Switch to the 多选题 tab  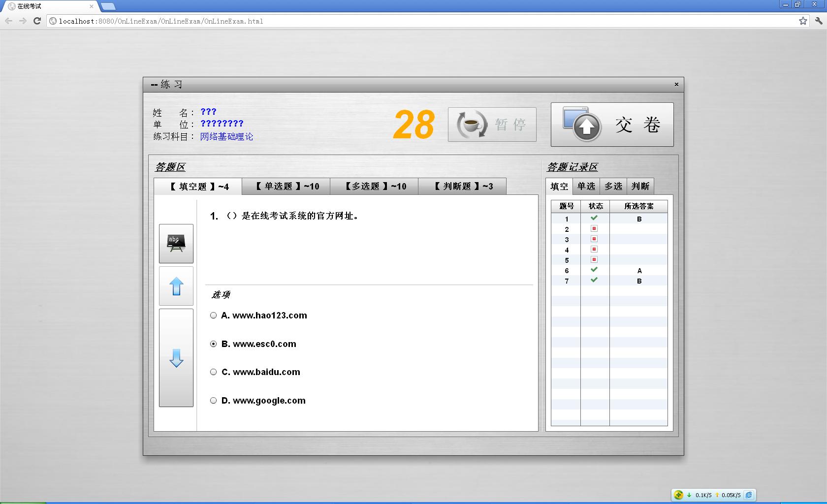click(374, 186)
